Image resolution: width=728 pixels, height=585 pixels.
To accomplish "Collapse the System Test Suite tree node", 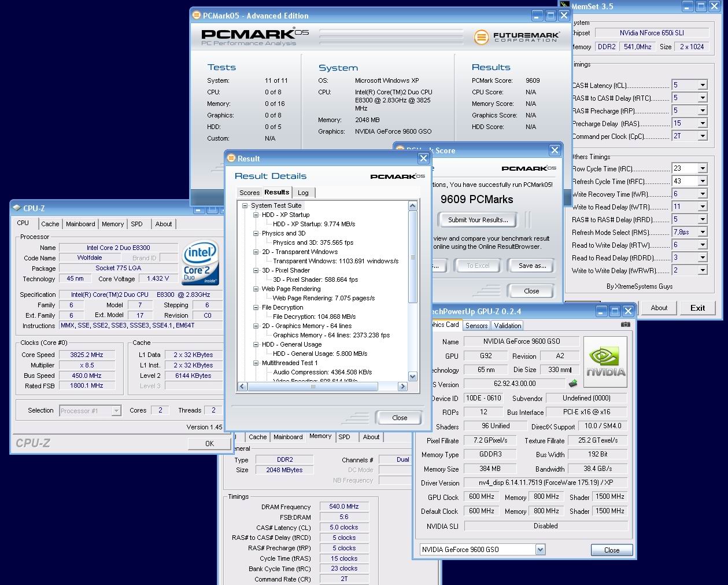I will click(245, 205).
